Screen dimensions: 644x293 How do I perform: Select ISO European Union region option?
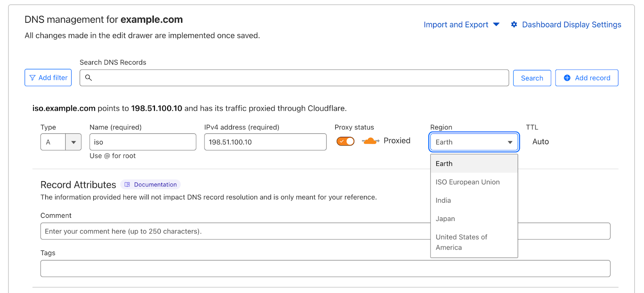(x=467, y=182)
